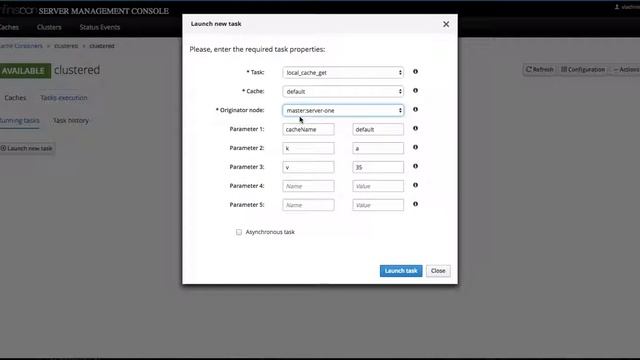Click Parameter 5 Value field

tap(378, 205)
